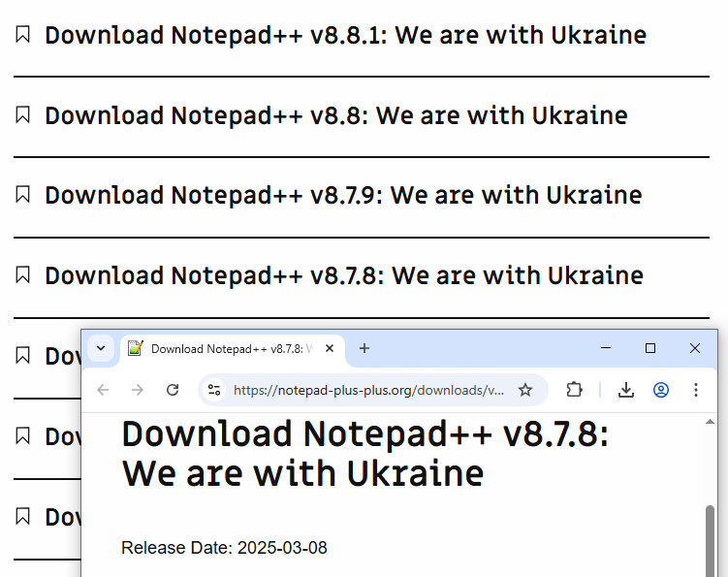This screenshot has width=728, height=577.
Task: Open Chrome downloads tray icon
Action: click(626, 390)
